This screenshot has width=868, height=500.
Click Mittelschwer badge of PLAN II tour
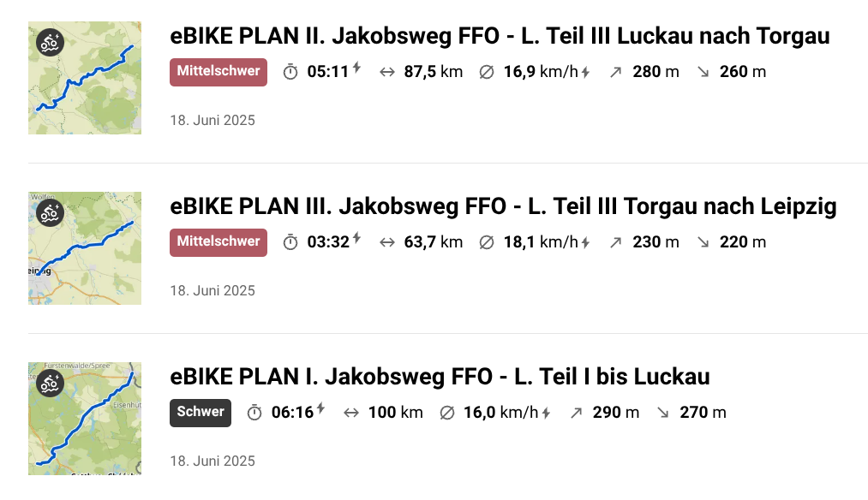[x=218, y=72]
